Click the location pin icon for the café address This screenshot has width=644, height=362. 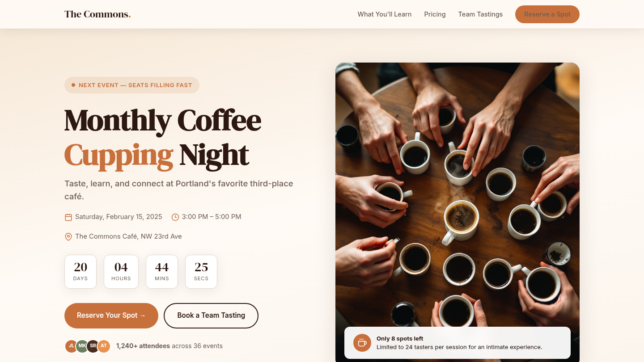[x=68, y=237]
